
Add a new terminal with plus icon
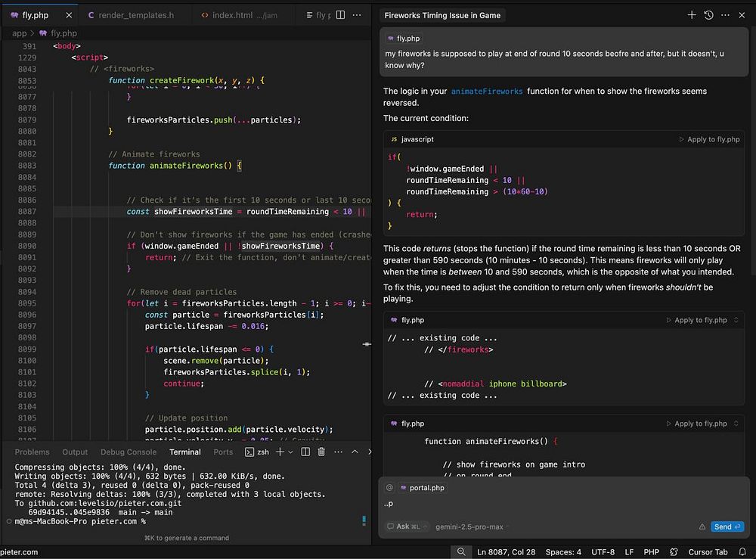tap(279, 452)
